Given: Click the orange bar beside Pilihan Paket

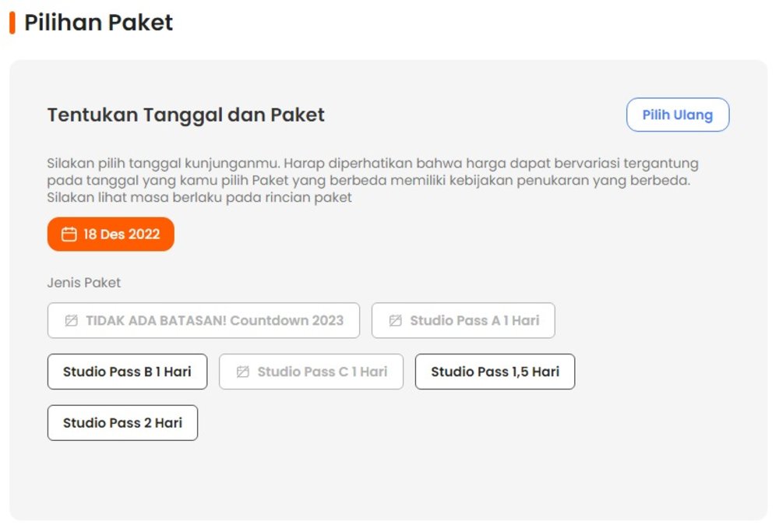Looking at the screenshot, I should coord(12,23).
